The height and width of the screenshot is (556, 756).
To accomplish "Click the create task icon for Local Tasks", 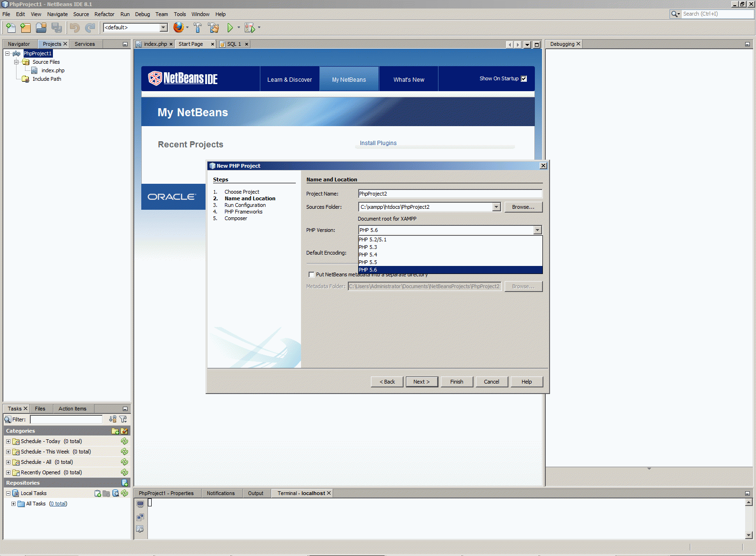I will point(98,493).
